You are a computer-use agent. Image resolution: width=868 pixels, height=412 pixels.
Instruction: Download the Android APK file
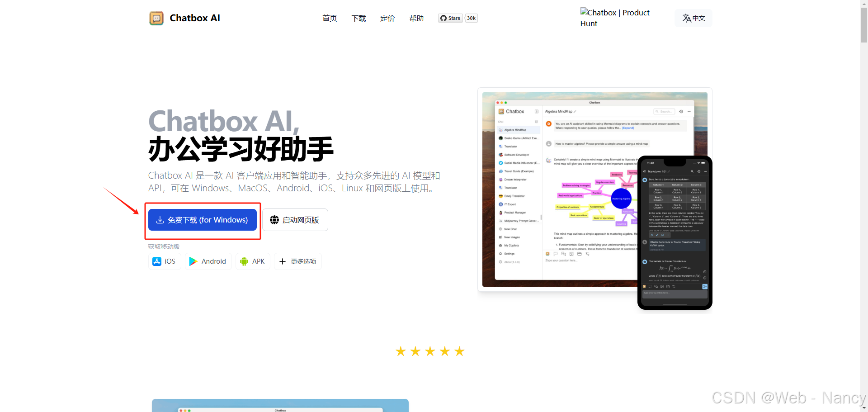(x=253, y=261)
